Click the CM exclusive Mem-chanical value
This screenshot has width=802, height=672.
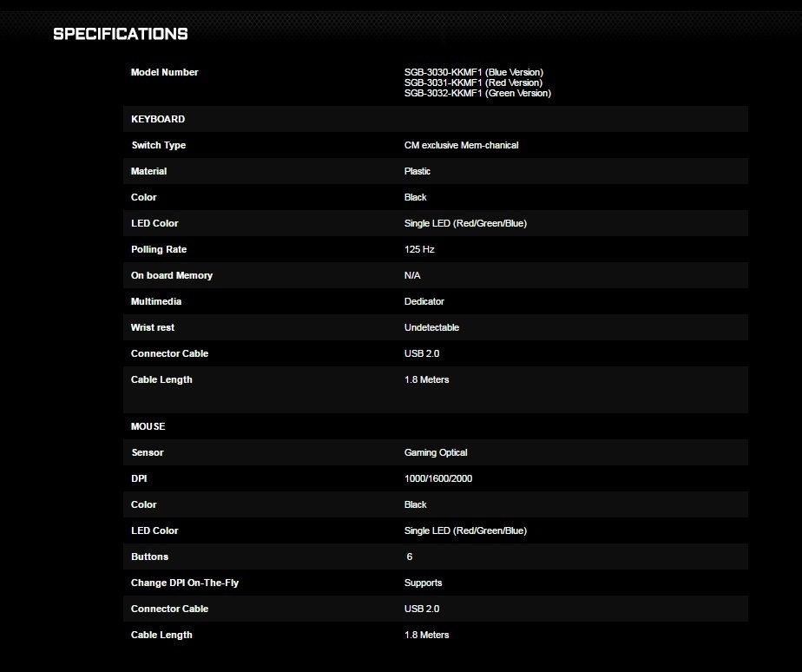[461, 145]
